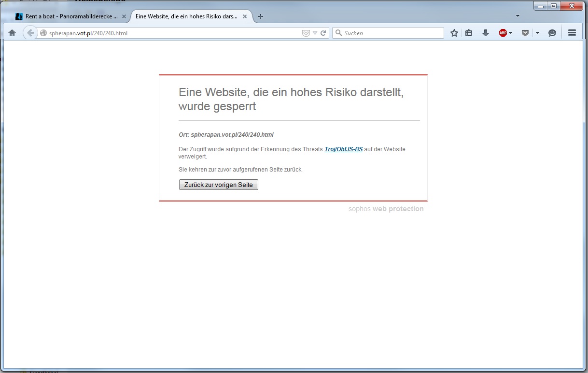
Task: Click the Adblock Plus ABP icon
Action: coord(503,33)
